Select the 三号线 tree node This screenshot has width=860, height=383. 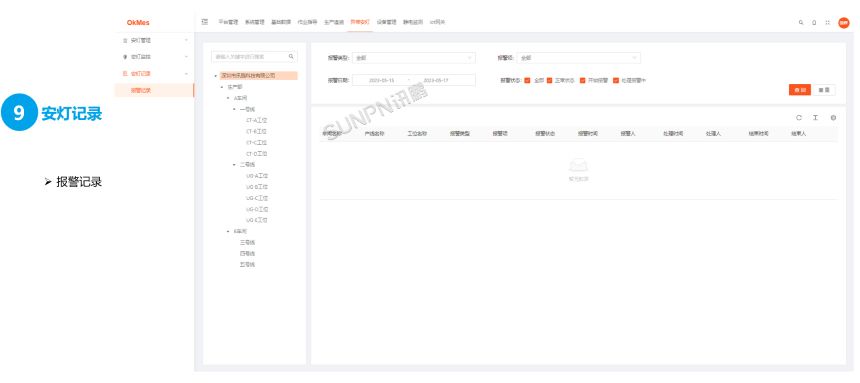(247, 243)
